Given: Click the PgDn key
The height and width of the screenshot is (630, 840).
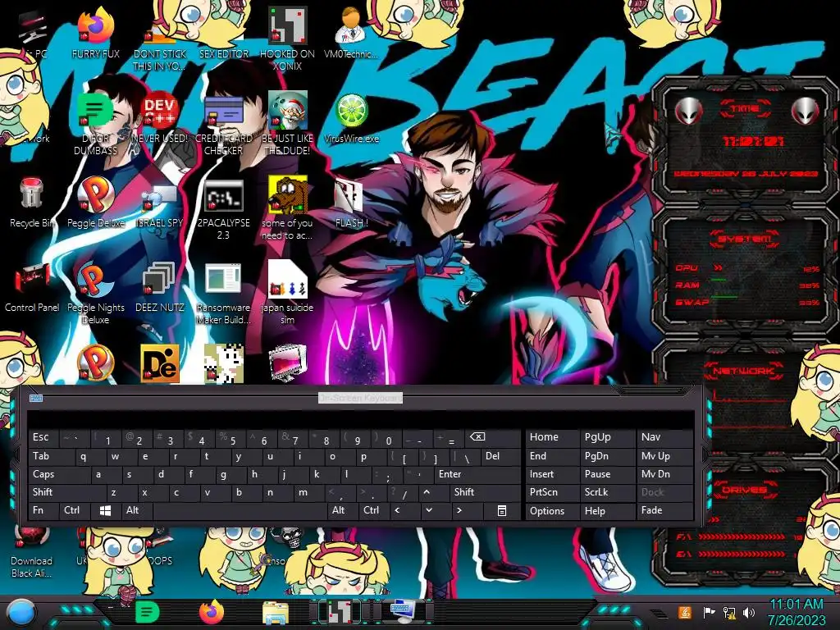Looking at the screenshot, I should tap(608, 456).
